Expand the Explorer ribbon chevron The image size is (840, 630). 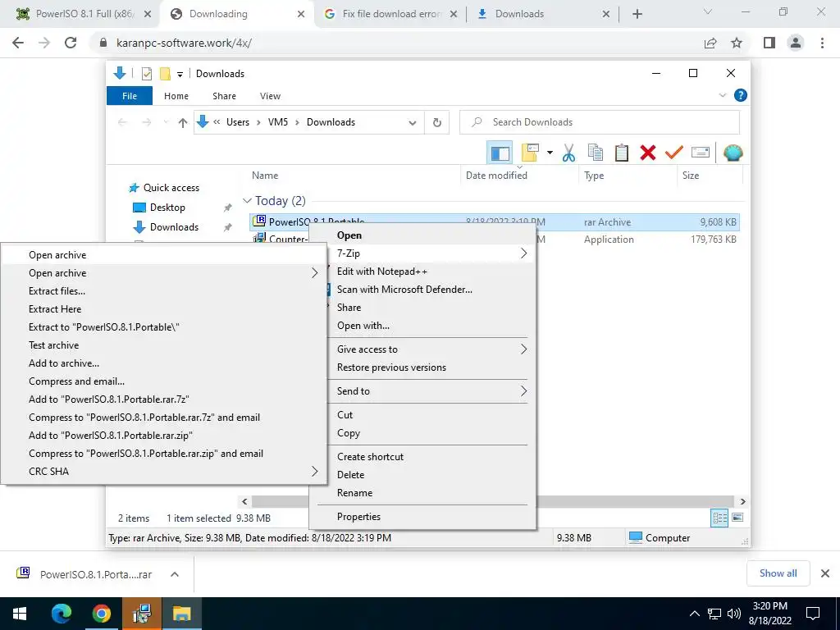pos(722,95)
